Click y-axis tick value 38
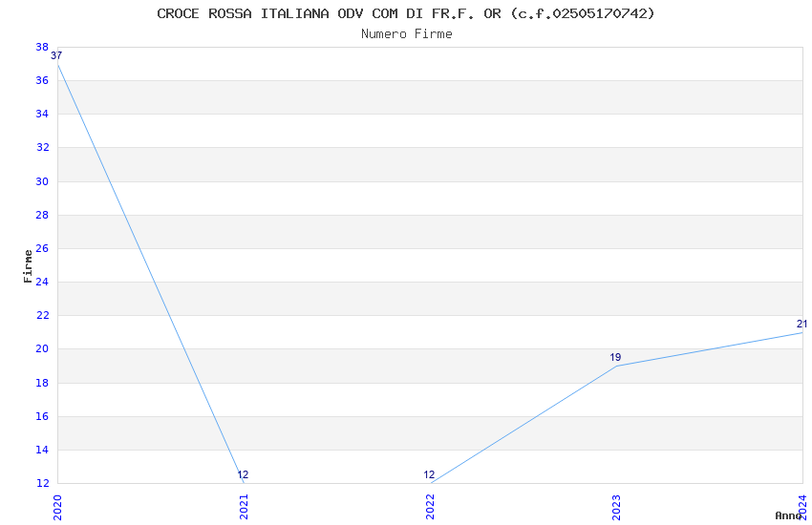 click(42, 47)
